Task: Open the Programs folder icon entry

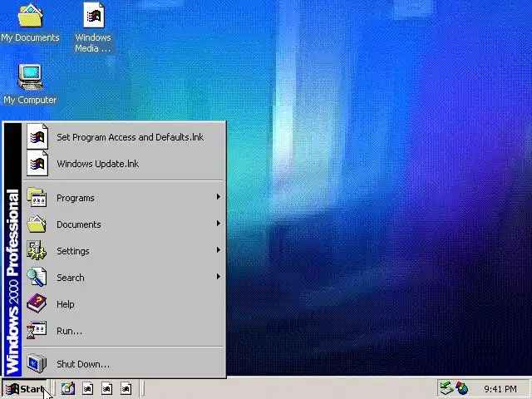Action: (124, 198)
